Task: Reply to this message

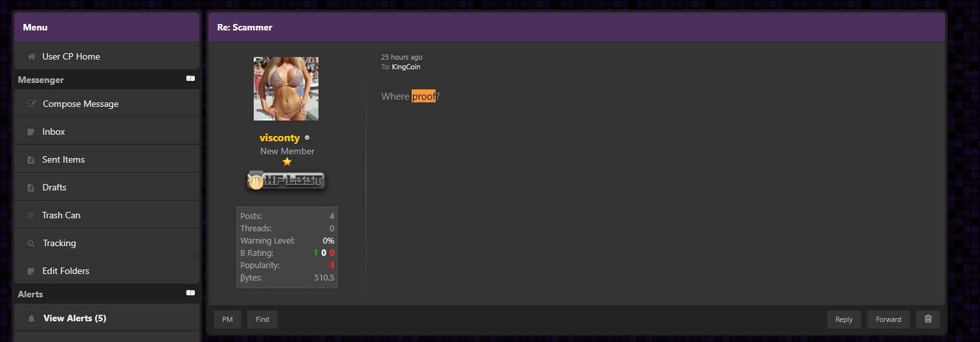Action: (x=844, y=319)
